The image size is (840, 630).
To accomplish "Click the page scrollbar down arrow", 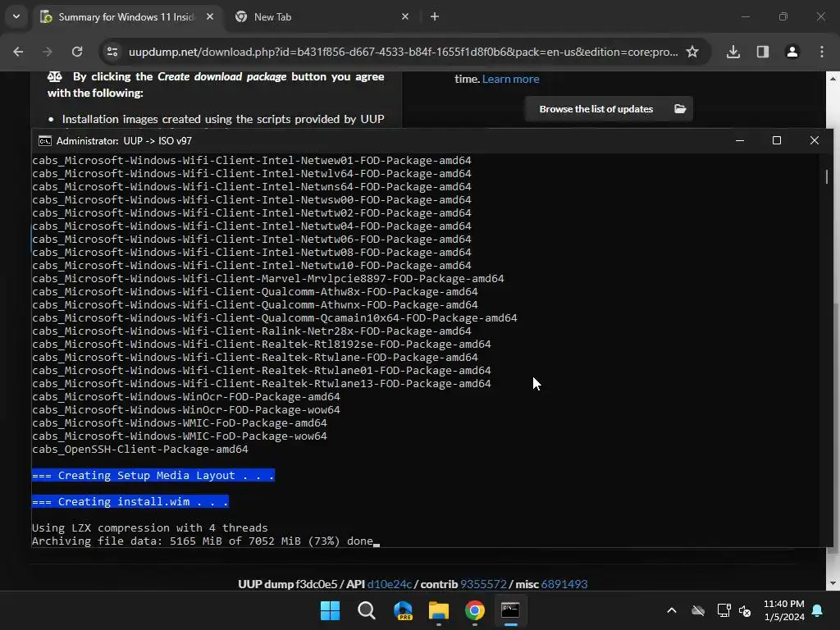I will click(x=833, y=583).
